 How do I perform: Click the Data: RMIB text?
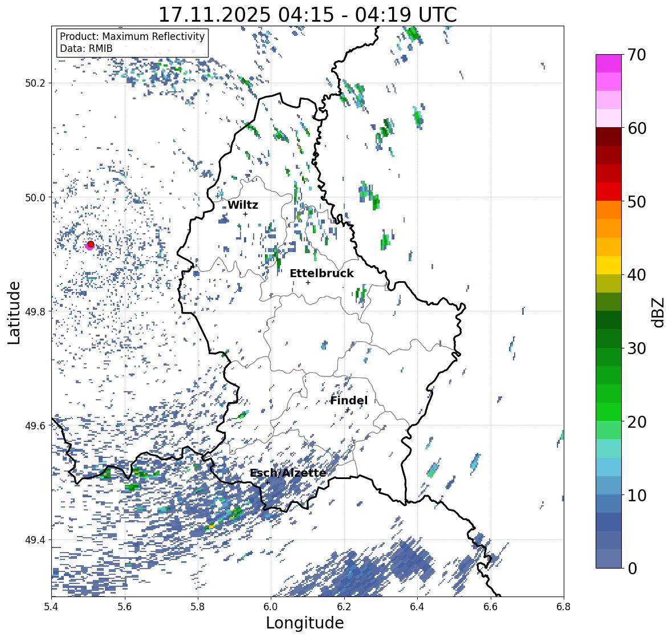(86, 48)
